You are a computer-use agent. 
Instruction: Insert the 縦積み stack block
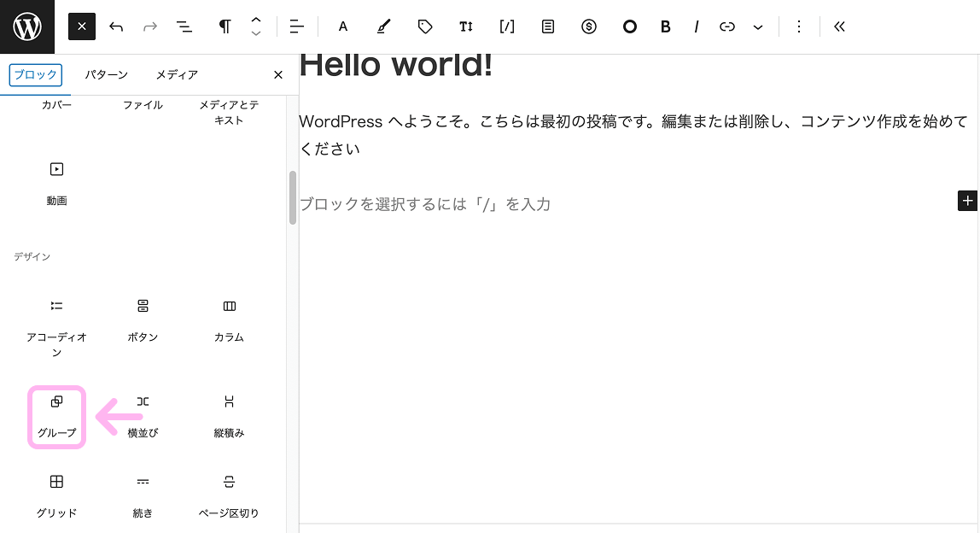[229, 416]
